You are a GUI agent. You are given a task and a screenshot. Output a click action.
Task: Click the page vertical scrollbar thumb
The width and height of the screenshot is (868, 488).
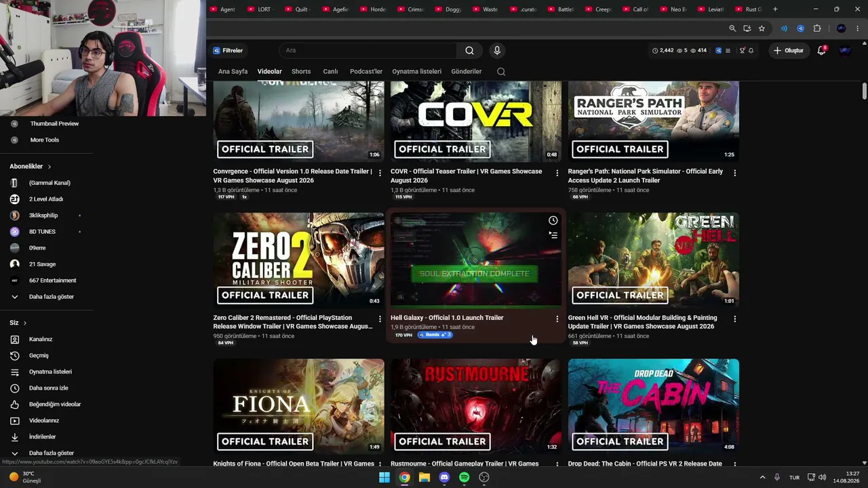[865, 91]
